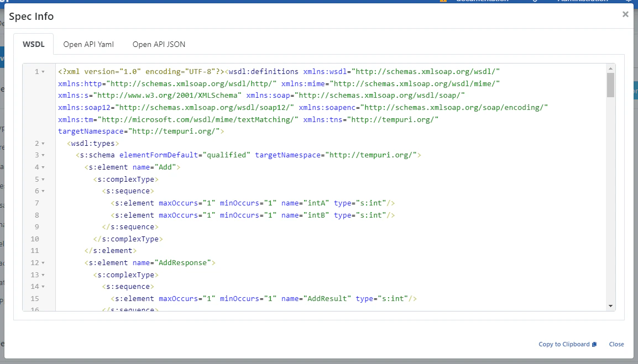Collapse the s:schema fold on line 3

pyautogui.click(x=42, y=155)
